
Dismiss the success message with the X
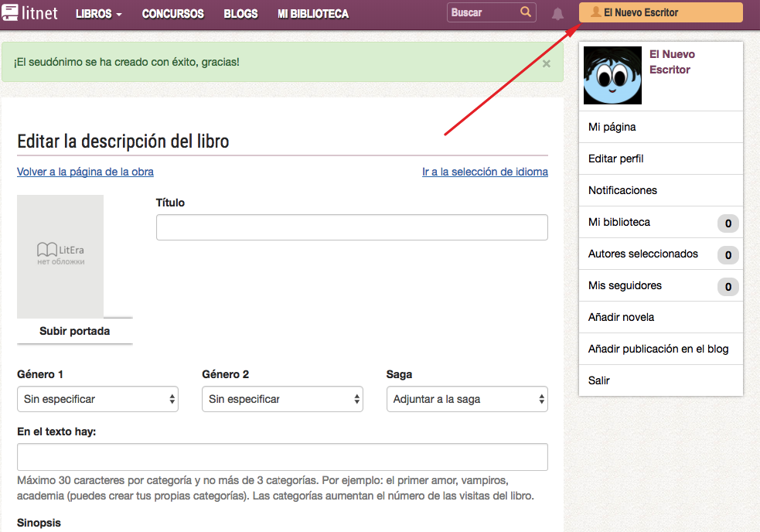click(x=547, y=63)
